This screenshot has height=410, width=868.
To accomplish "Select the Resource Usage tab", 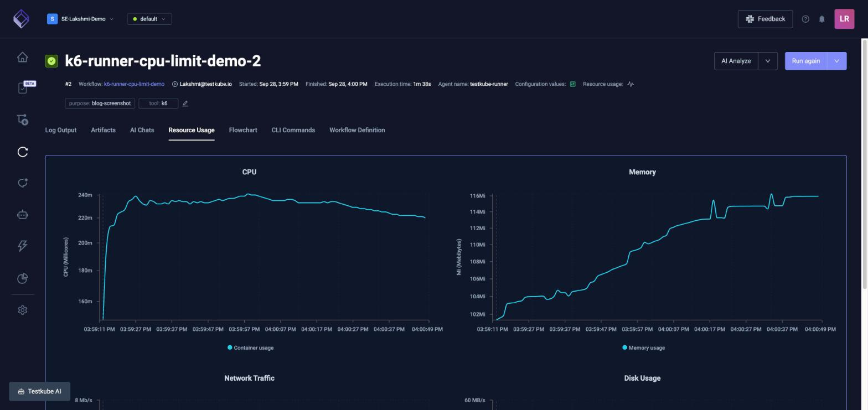I will tap(192, 130).
